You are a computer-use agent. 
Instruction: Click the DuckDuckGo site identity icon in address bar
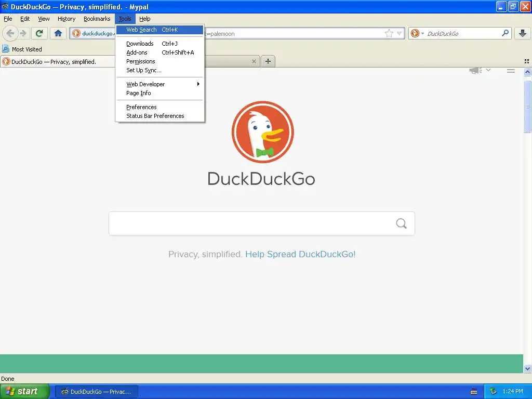click(x=76, y=33)
